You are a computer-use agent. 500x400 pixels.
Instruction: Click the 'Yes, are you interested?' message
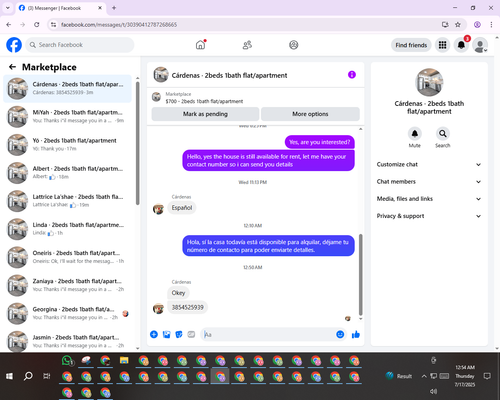coord(320,142)
